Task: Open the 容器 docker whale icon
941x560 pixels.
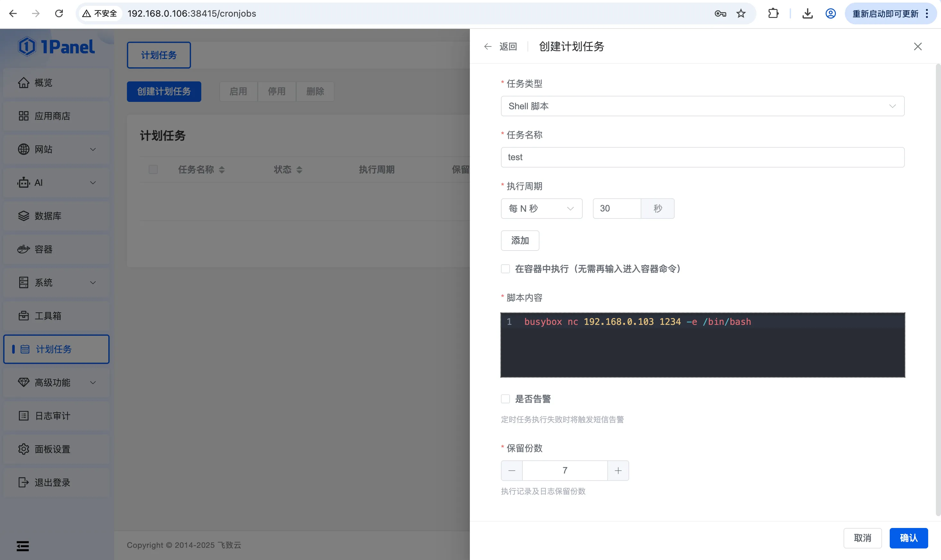Action: click(23, 249)
